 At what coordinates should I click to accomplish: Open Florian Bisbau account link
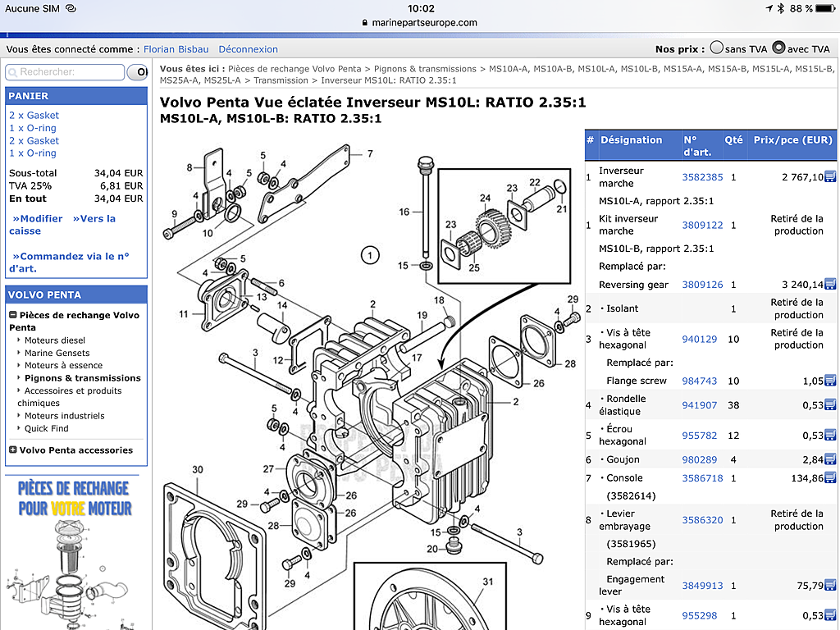click(x=176, y=49)
